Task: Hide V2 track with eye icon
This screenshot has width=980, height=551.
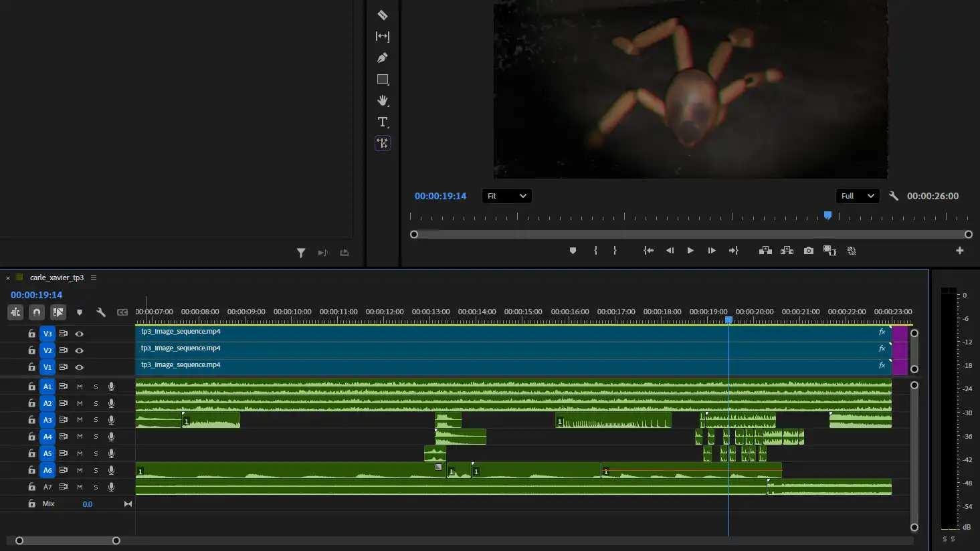Action: pyautogui.click(x=80, y=350)
